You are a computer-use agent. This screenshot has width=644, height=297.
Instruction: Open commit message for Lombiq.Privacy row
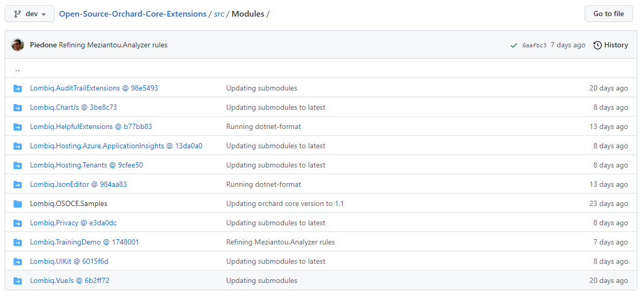(x=276, y=223)
